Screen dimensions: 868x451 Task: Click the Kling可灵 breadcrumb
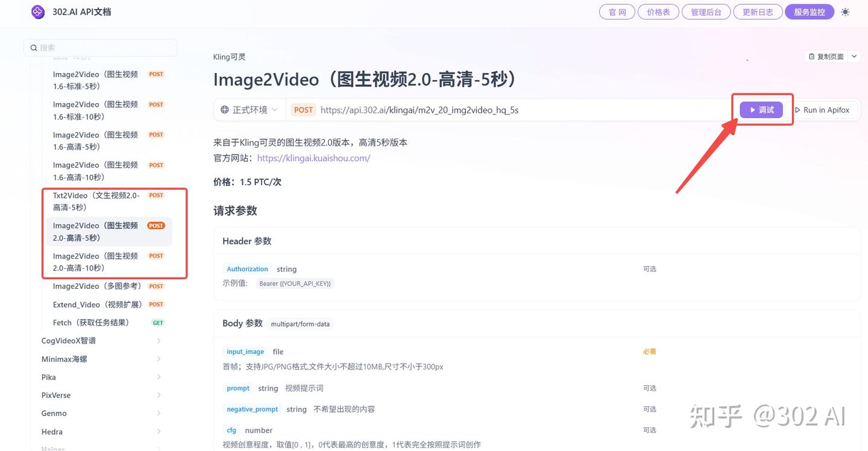coord(230,57)
